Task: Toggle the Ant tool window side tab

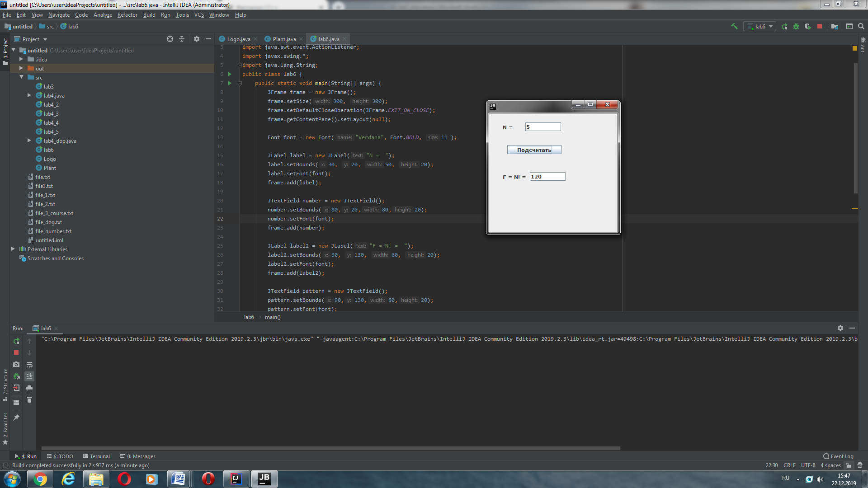Action: click(863, 45)
